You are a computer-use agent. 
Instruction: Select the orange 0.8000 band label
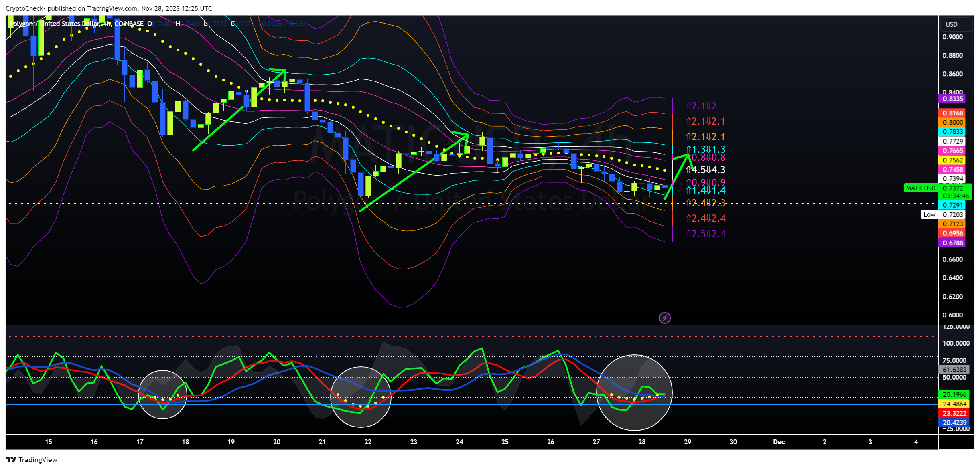(x=952, y=122)
